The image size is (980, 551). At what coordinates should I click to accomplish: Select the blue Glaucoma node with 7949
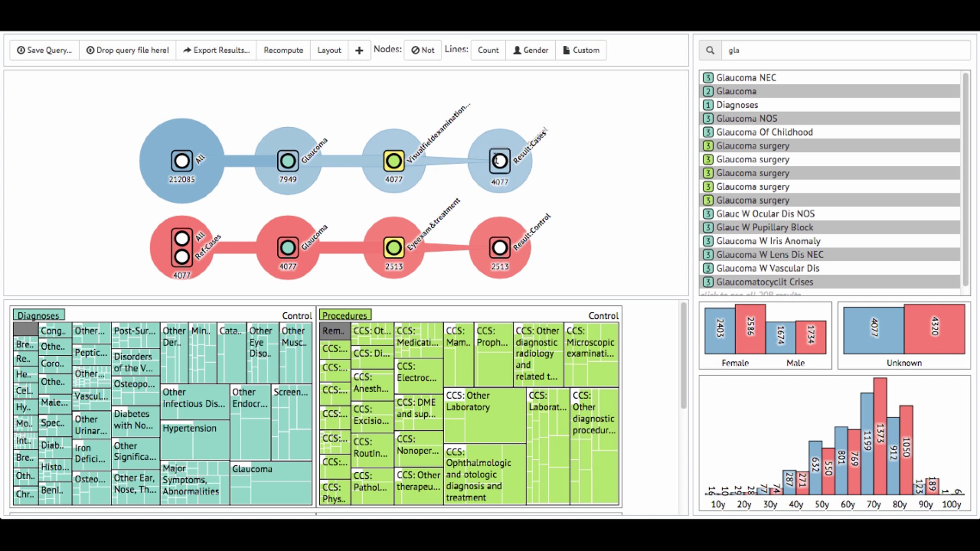(288, 161)
